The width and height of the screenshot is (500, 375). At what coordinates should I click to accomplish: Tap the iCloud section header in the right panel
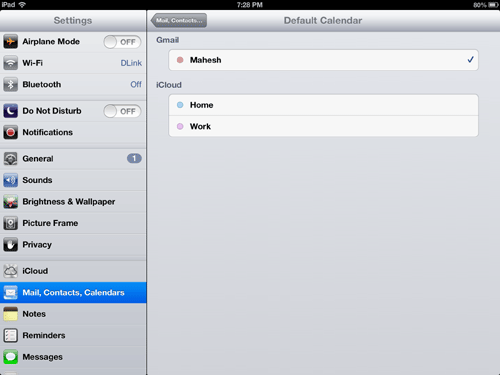[169, 85]
